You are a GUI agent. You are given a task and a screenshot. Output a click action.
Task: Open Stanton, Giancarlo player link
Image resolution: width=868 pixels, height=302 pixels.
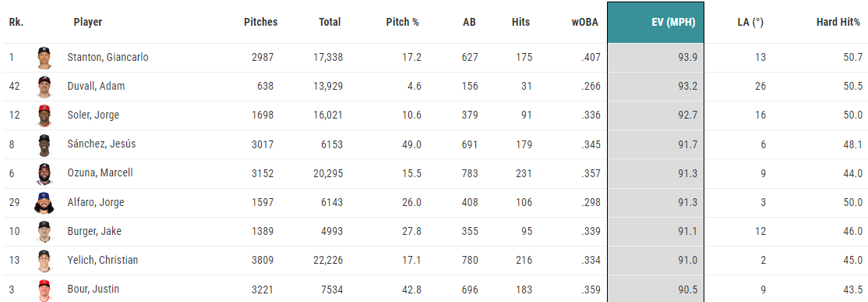coord(108,57)
